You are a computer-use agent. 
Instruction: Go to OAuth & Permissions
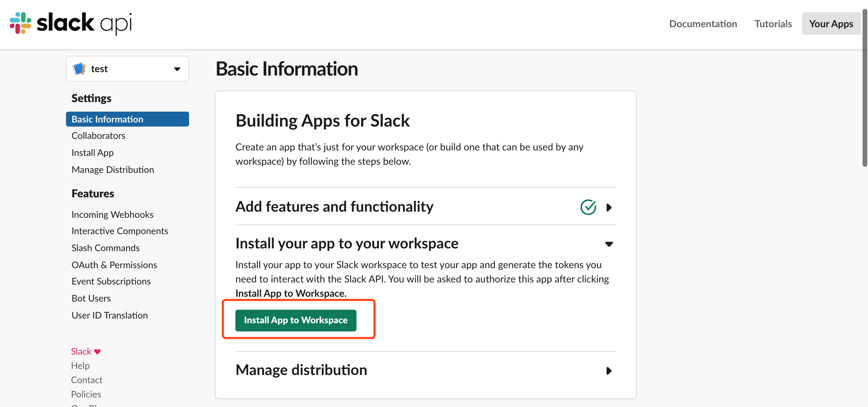click(114, 265)
